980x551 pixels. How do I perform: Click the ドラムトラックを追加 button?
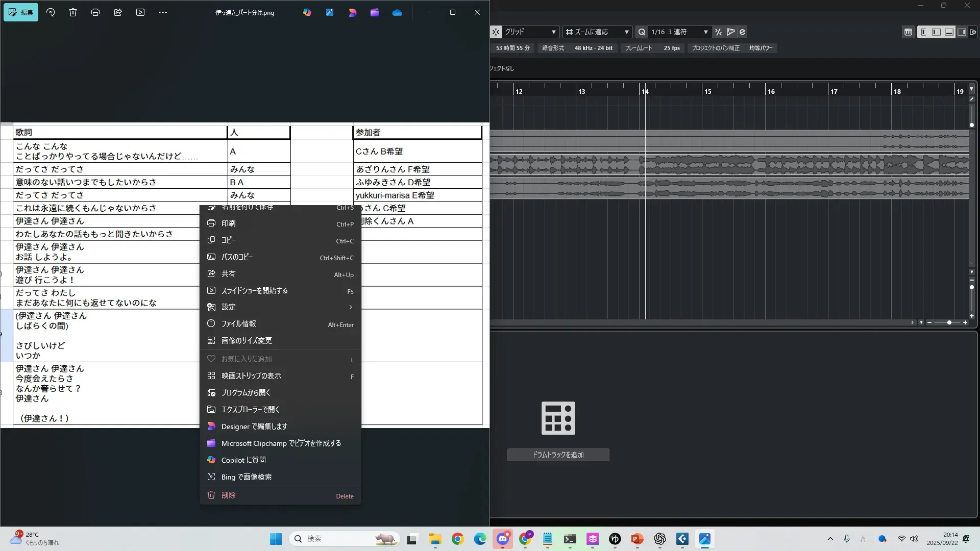(558, 455)
